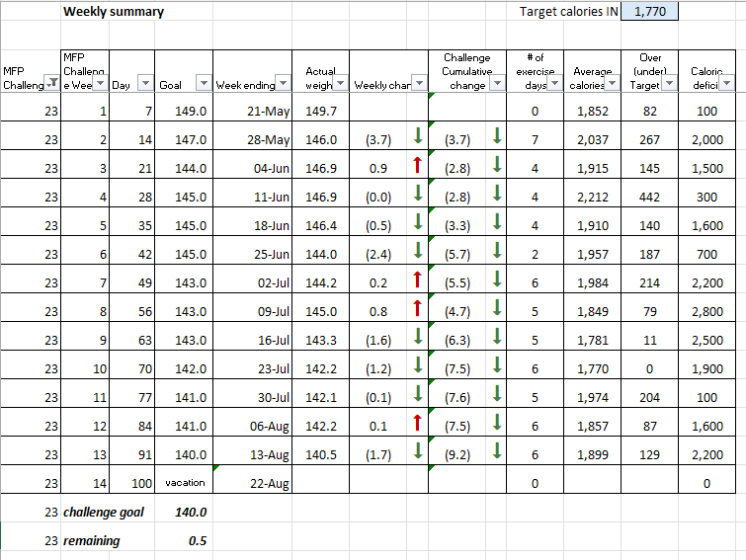The image size is (746, 560).
Task: Click the red up arrow beside weekly change 0.8
Action: tap(417, 307)
